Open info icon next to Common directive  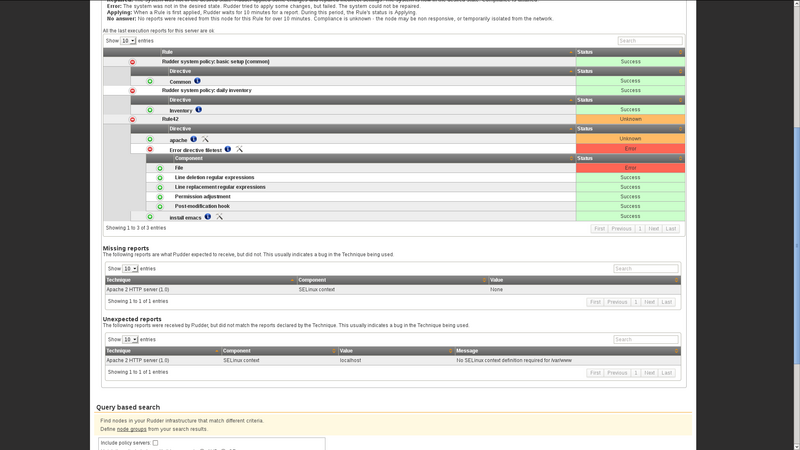(x=197, y=81)
